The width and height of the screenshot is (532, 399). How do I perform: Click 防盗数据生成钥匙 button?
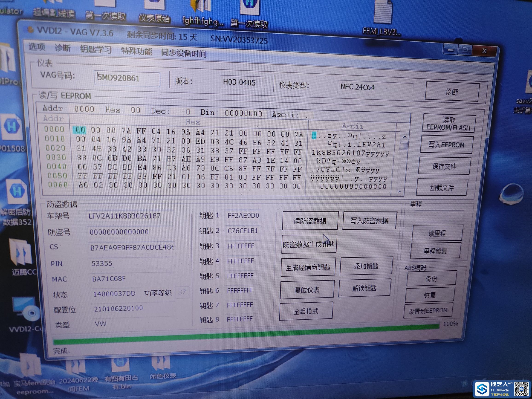[x=309, y=244]
